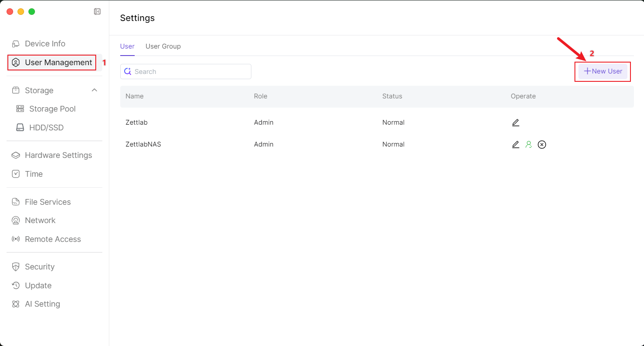Open Storage Pool under Storage
The height and width of the screenshot is (346, 644).
(x=52, y=109)
